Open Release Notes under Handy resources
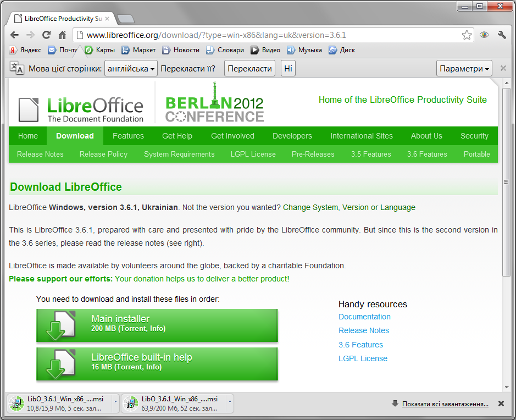This screenshot has height=420, width=516. point(364,330)
